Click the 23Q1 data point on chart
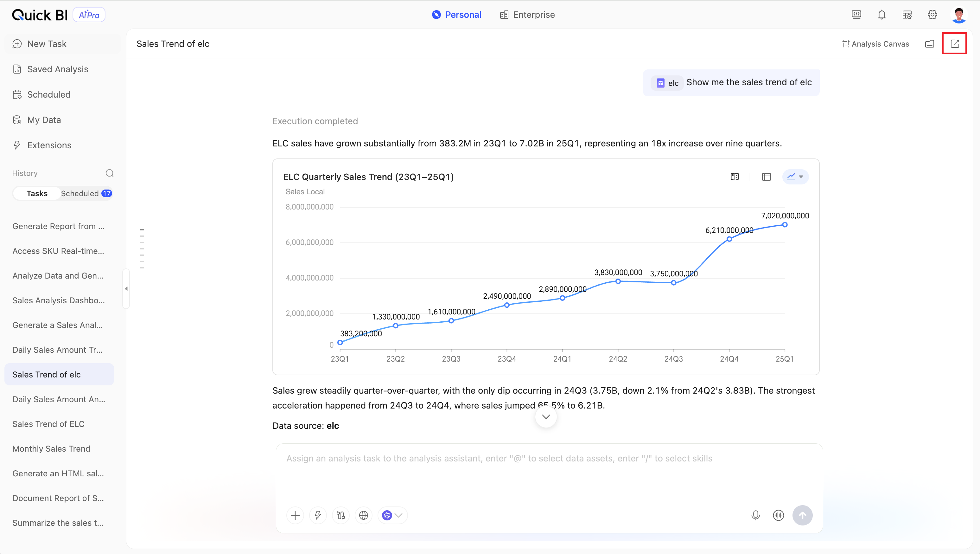The height and width of the screenshot is (554, 980). point(340,342)
